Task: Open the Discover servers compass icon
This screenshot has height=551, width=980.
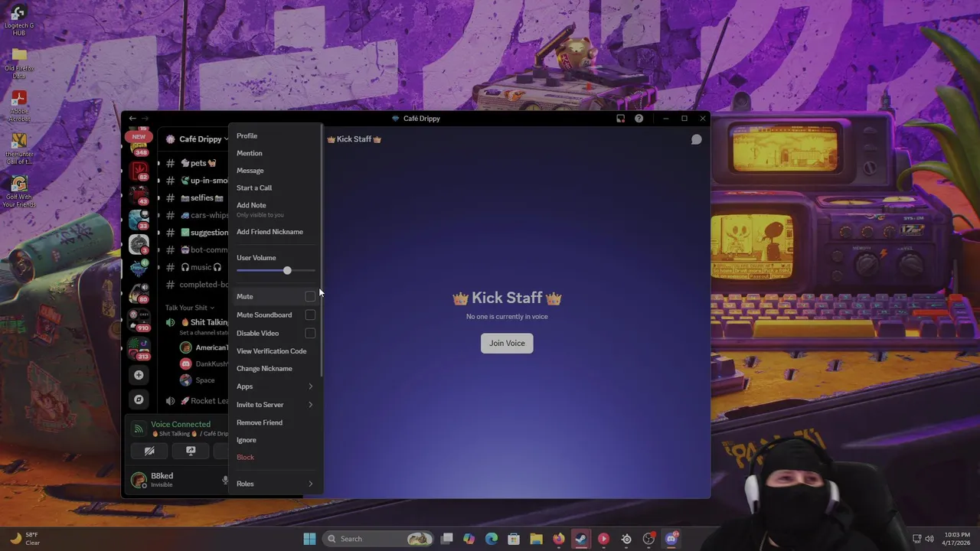Action: coord(139,399)
